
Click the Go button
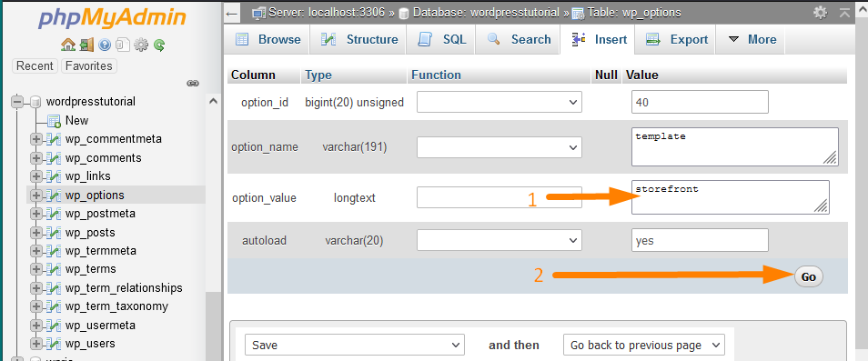point(809,277)
